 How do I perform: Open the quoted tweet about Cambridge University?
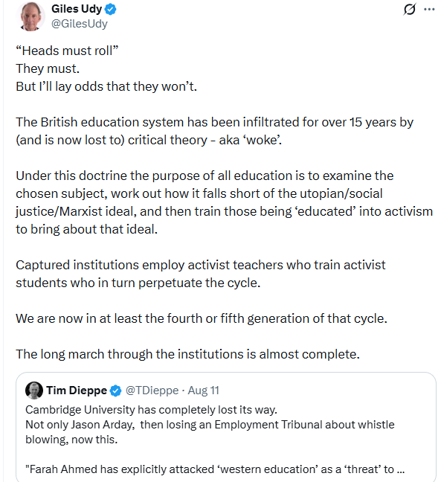tap(226, 427)
